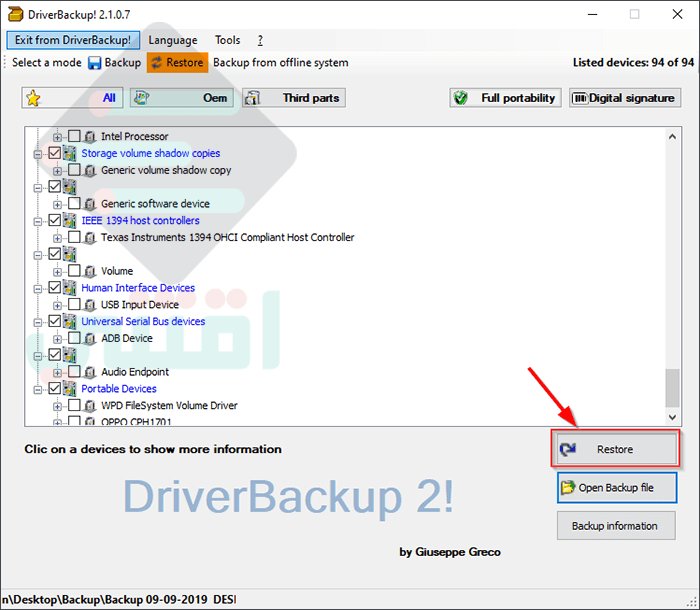Viewport: 700px width, 610px height.
Task: Click the USB Input Device icon
Action: (90, 305)
